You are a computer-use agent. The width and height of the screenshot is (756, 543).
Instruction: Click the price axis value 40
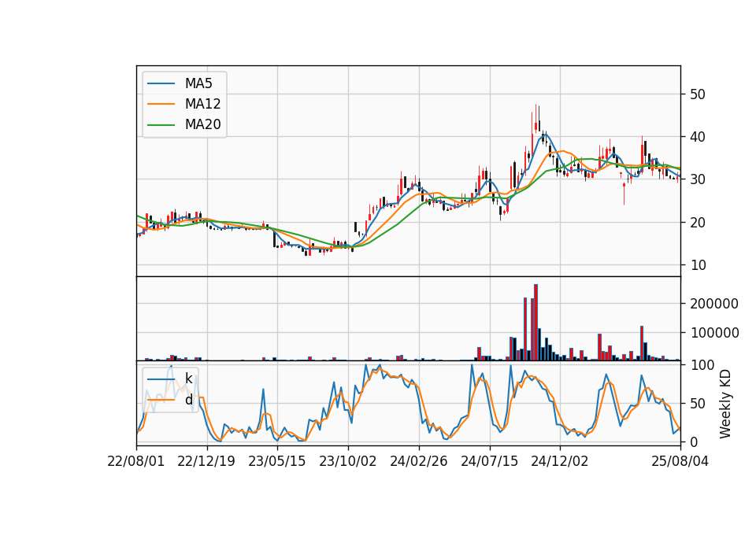pyautogui.click(x=698, y=137)
